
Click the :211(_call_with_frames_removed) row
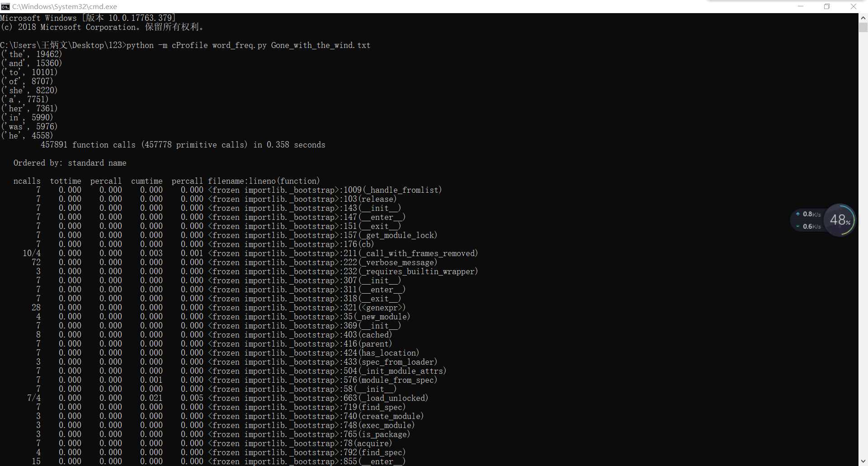tap(250, 253)
